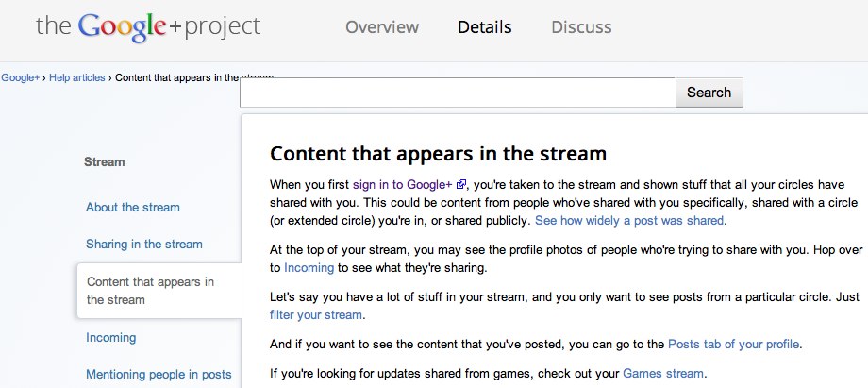Focus the help search input field
Screen dimensions: 868x388
point(458,93)
